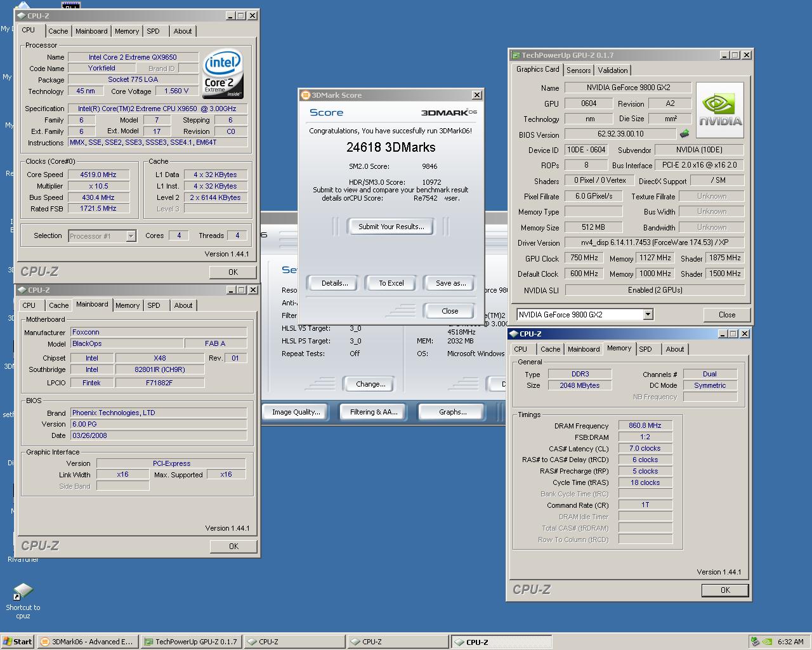The height and width of the screenshot is (650, 812).
Task: Export score with To Excel button
Action: [x=391, y=283]
